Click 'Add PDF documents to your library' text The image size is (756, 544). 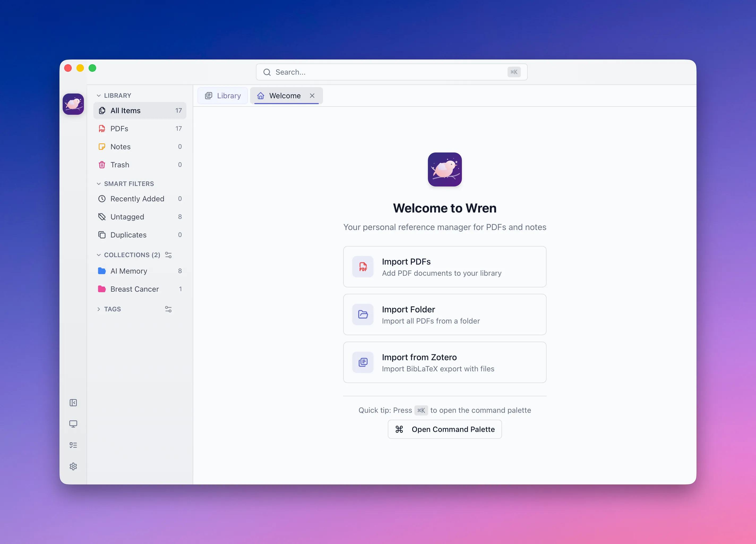pyautogui.click(x=442, y=273)
